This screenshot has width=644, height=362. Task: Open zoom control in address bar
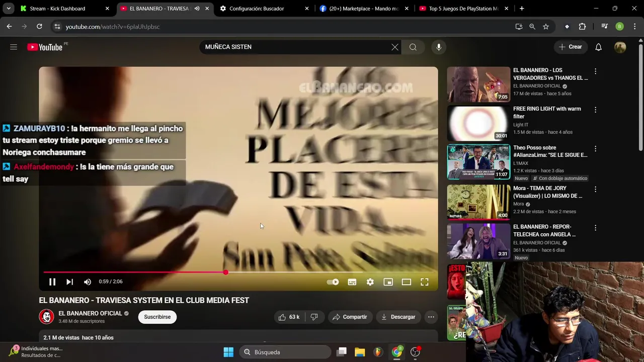[532, 27]
